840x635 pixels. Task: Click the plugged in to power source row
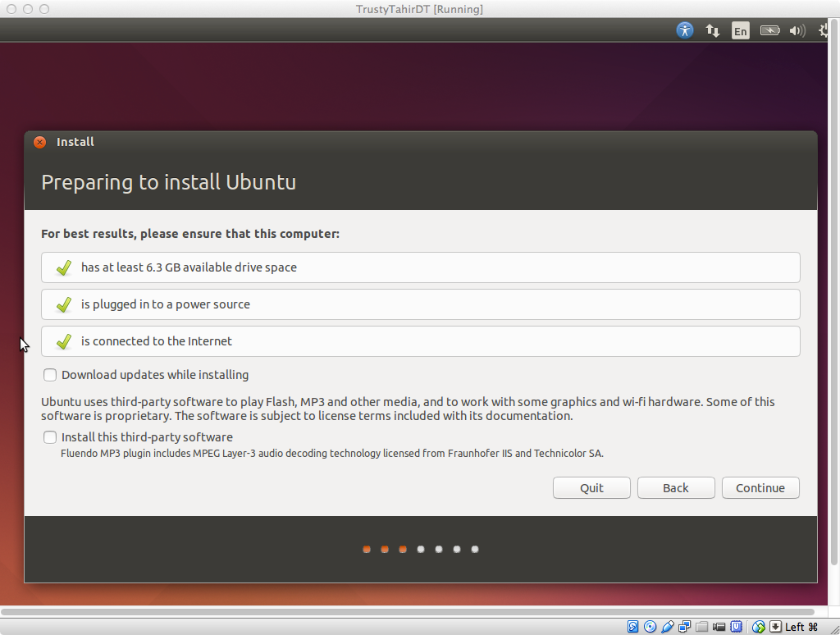[x=421, y=304]
